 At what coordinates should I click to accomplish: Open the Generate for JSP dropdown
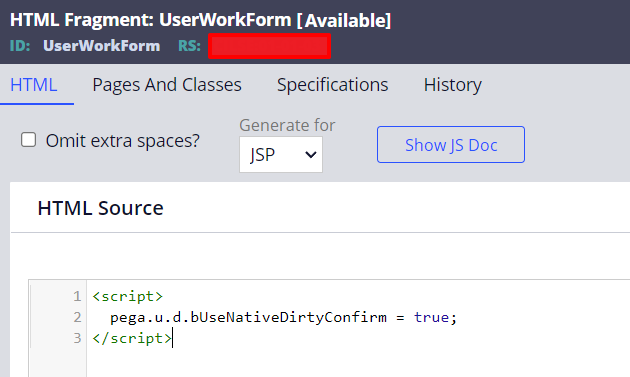281,155
